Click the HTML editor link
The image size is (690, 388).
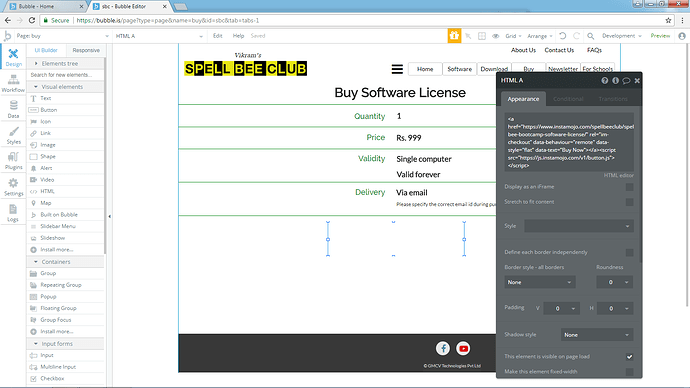(x=618, y=176)
